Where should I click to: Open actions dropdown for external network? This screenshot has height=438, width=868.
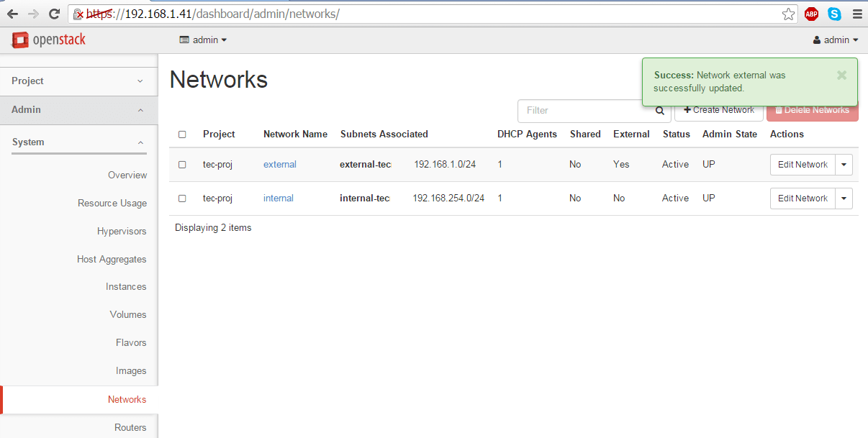click(844, 165)
